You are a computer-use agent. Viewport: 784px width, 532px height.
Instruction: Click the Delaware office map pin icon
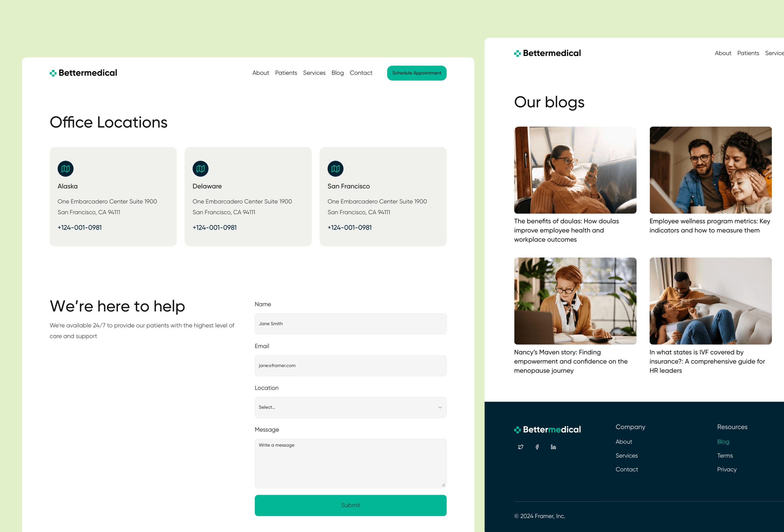tap(200, 168)
